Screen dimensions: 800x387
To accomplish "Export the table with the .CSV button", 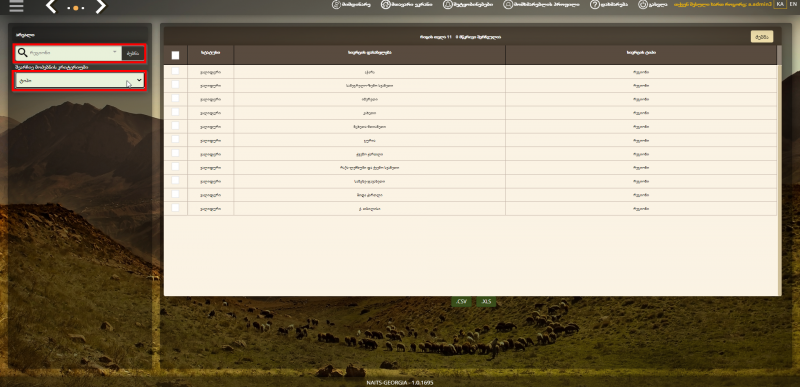I will (x=462, y=302).
